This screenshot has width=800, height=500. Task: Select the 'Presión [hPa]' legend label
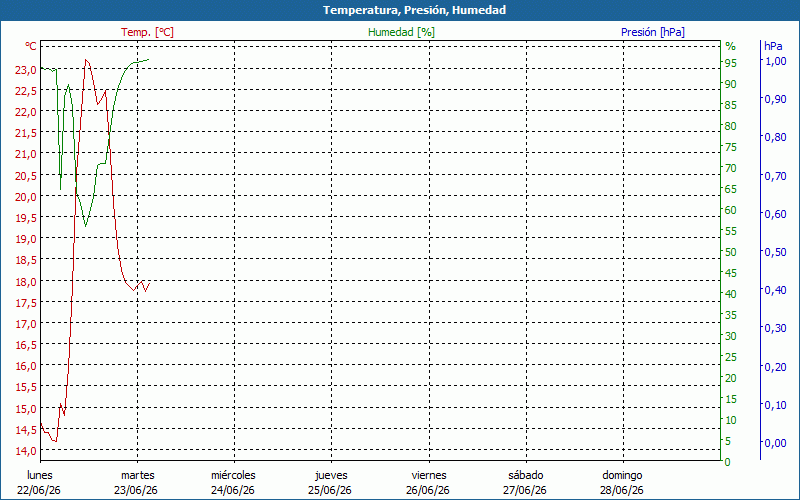tap(653, 32)
